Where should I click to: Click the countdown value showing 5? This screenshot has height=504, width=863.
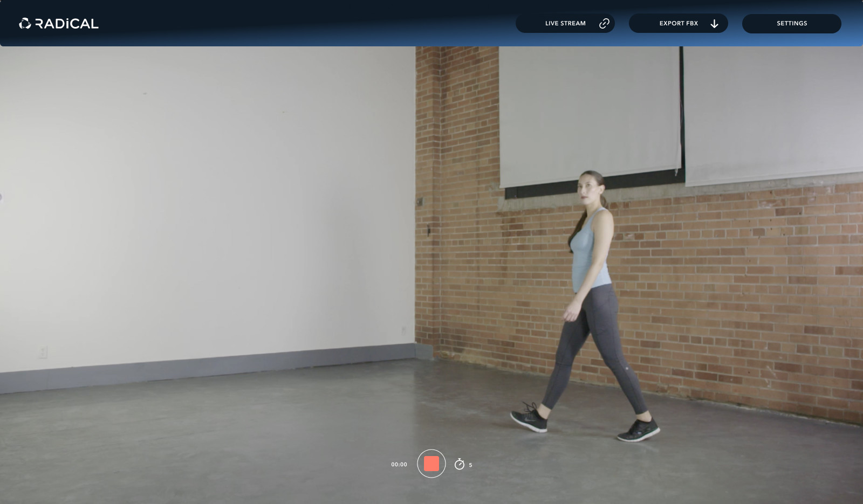[x=470, y=464]
